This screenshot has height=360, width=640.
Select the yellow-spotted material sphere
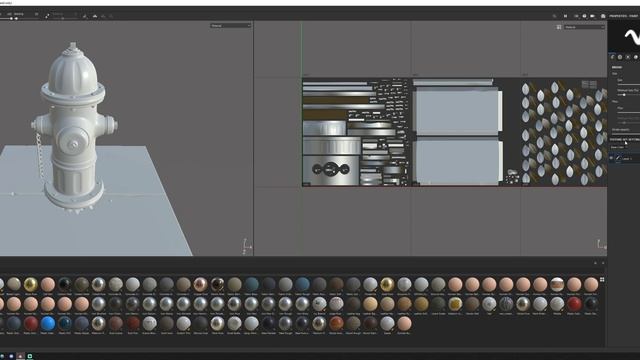(455, 304)
